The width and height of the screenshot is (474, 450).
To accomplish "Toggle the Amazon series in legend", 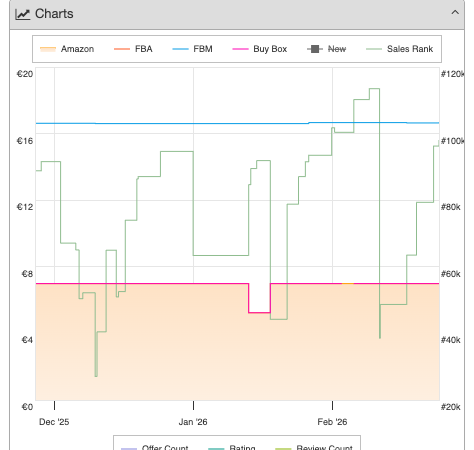I will (x=67, y=49).
